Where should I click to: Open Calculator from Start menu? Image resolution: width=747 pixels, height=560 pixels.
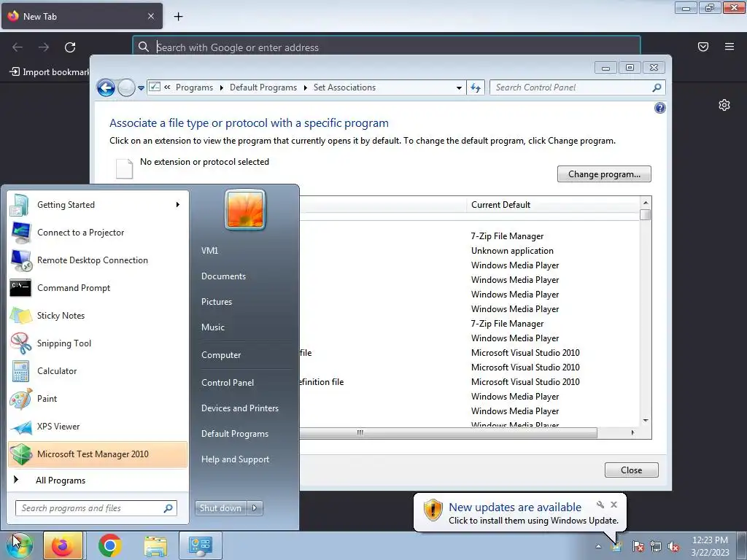(98, 371)
